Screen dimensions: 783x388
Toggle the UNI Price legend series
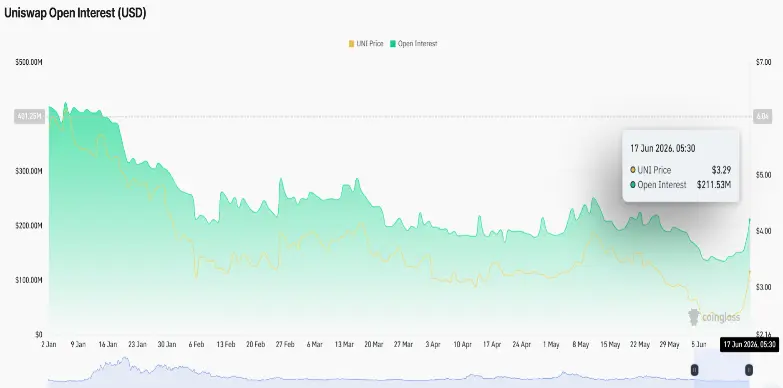(x=366, y=44)
